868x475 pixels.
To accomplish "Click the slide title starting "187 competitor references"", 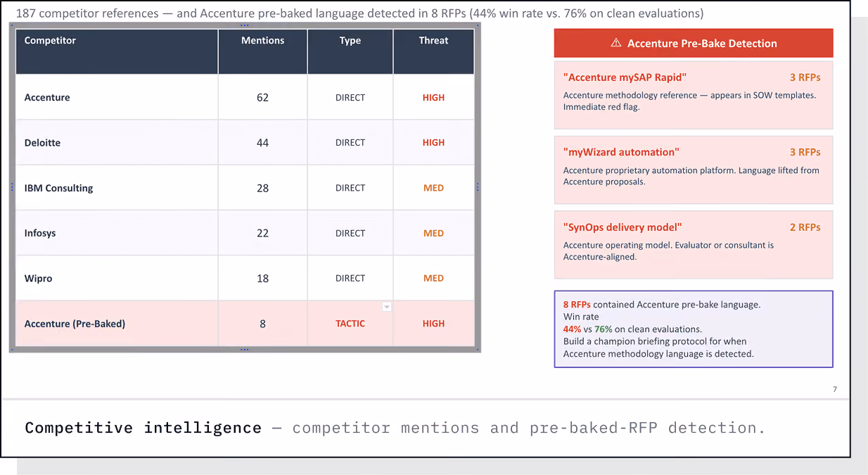I will (x=359, y=13).
